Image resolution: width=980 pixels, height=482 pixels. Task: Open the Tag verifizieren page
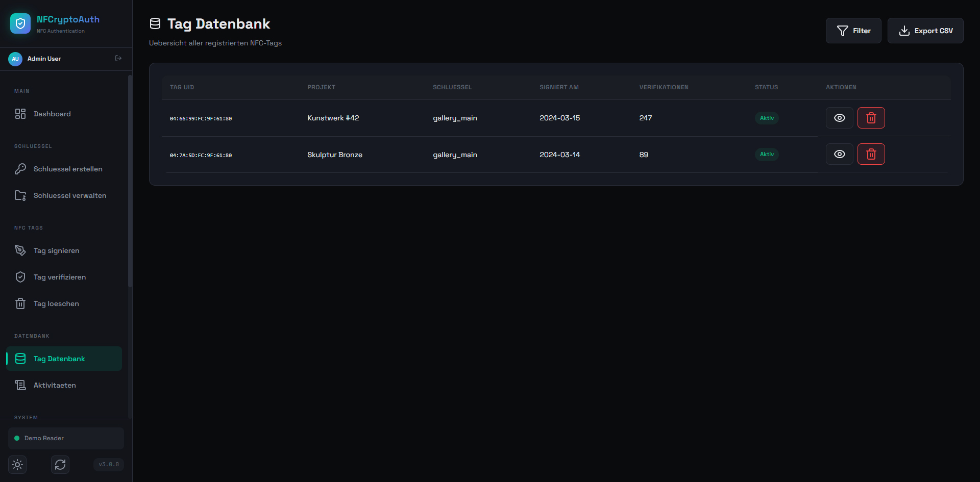[59, 277]
